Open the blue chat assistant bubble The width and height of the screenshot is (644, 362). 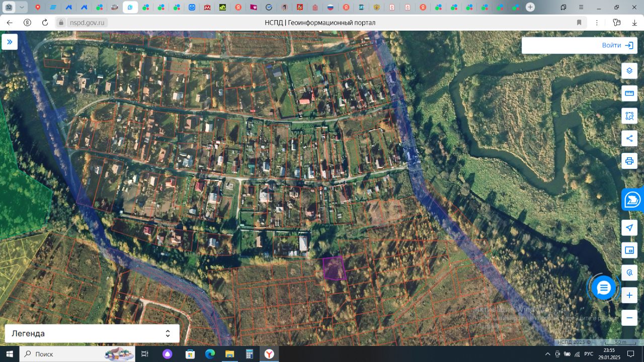603,288
